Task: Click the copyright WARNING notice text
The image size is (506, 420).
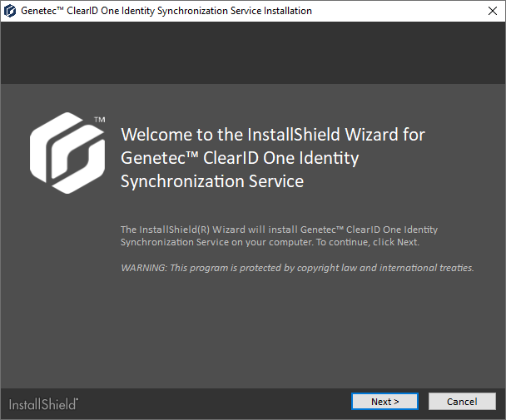Action: [x=297, y=268]
